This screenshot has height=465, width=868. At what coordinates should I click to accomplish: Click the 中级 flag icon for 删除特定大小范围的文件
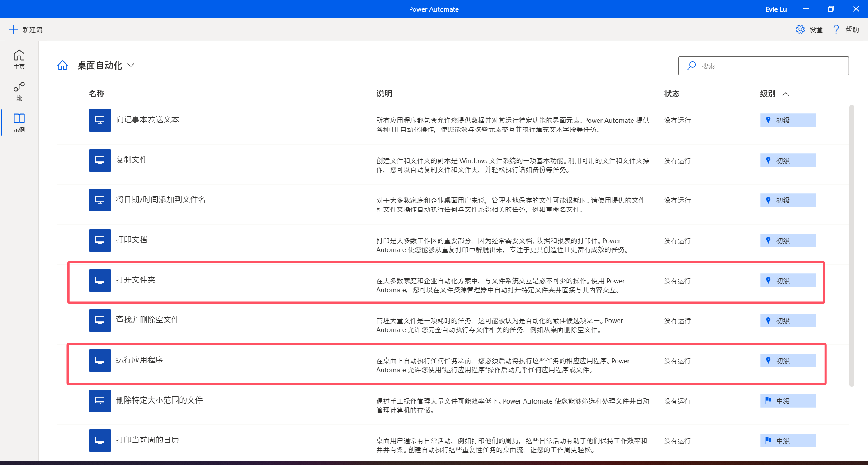pyautogui.click(x=768, y=400)
